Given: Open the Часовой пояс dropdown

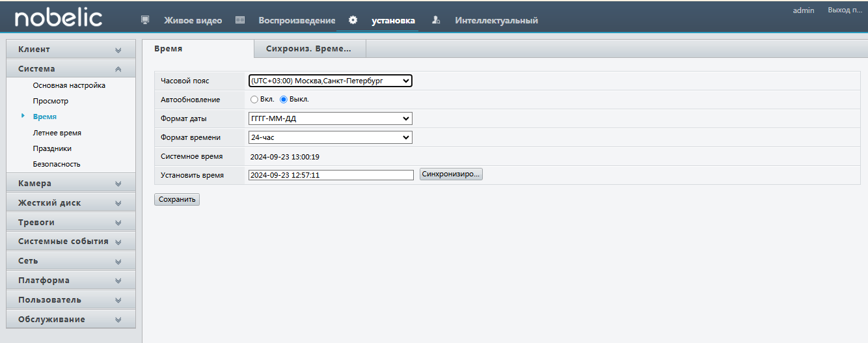Looking at the screenshot, I should pos(331,81).
